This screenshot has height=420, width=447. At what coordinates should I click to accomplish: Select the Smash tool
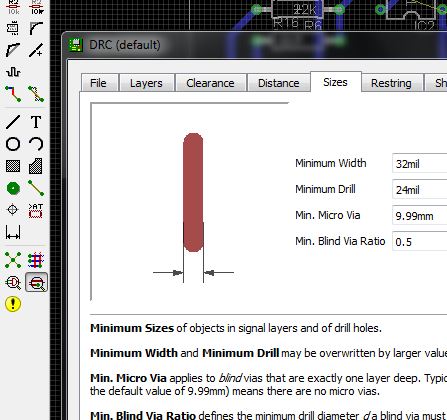[13, 28]
